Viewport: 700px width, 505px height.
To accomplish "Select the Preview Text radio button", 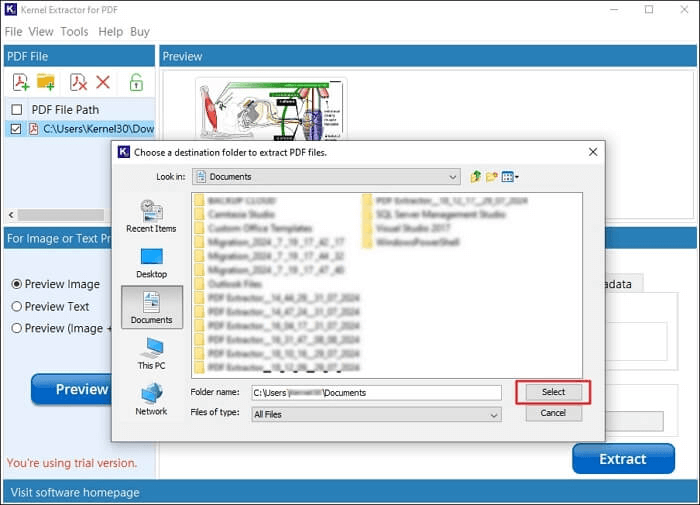I will pyautogui.click(x=17, y=306).
